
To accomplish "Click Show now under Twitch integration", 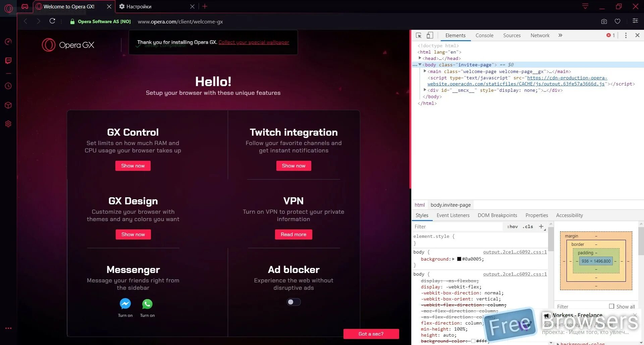I will pyautogui.click(x=293, y=166).
